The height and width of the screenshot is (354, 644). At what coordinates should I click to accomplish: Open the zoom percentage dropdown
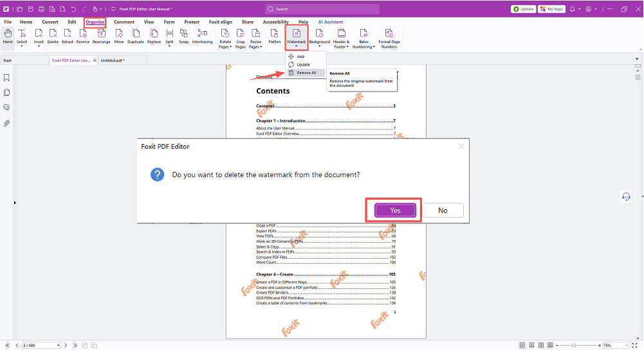627,346
